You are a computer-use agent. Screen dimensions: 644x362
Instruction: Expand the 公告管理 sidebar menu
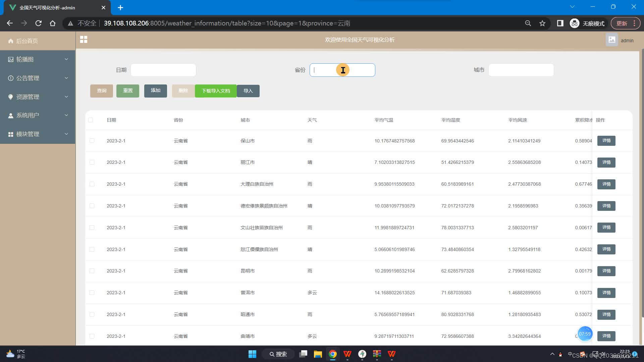(38, 78)
